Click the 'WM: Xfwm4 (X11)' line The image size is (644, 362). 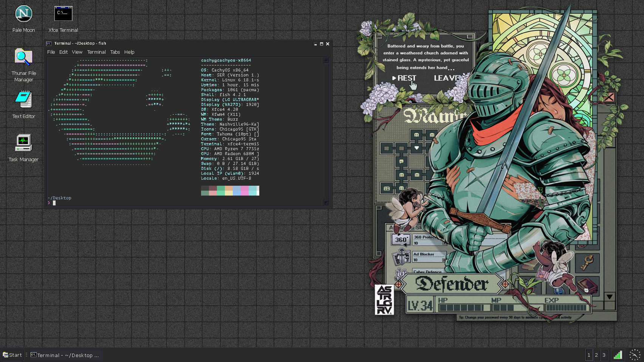[221, 115]
